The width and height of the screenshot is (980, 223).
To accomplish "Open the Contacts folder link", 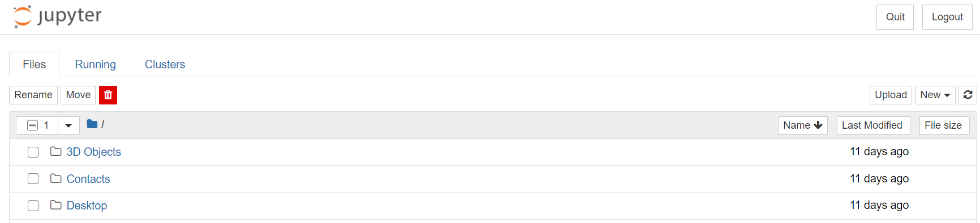I will coord(88,179).
